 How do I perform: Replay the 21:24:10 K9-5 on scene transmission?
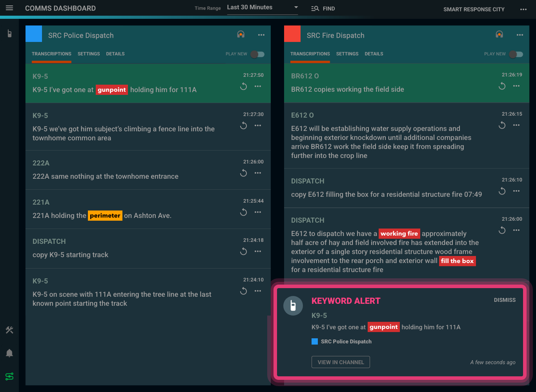[x=244, y=291]
